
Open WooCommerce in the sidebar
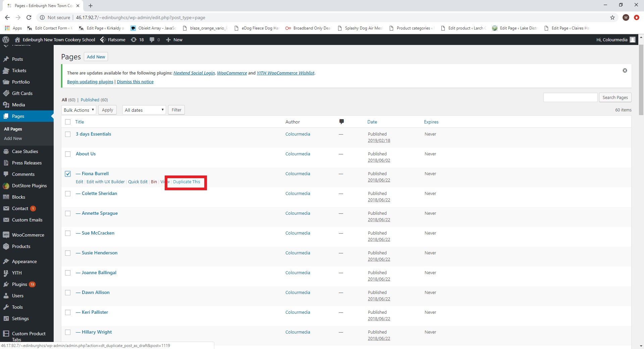coord(28,235)
